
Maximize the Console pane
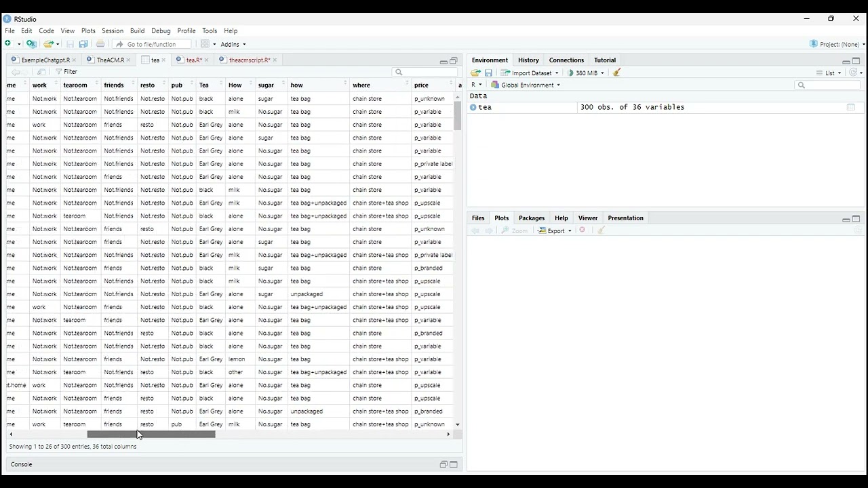click(454, 464)
